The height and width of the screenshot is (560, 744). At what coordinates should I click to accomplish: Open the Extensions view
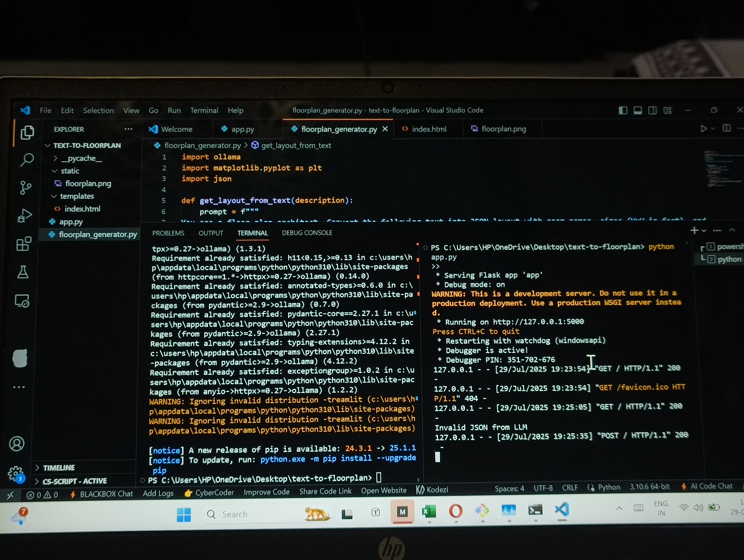point(24,244)
